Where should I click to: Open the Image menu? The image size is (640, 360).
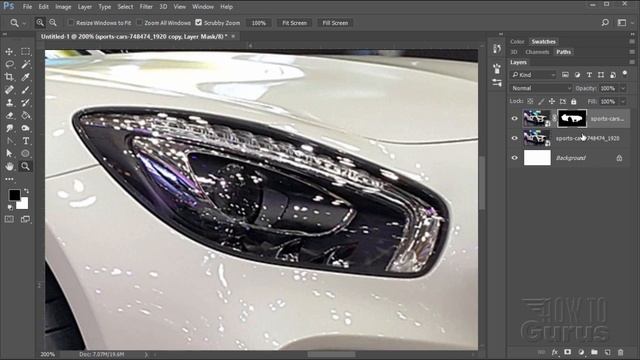[x=63, y=7]
